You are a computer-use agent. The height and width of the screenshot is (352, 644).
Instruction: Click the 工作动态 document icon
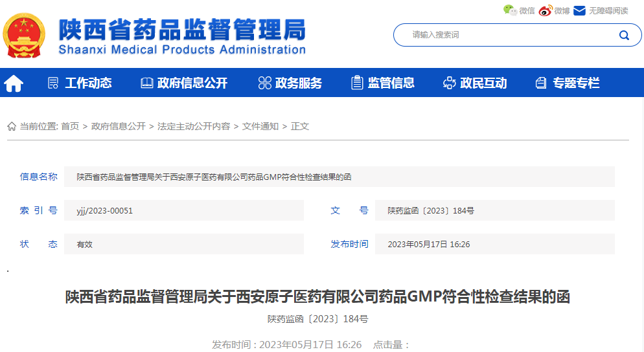53,83
